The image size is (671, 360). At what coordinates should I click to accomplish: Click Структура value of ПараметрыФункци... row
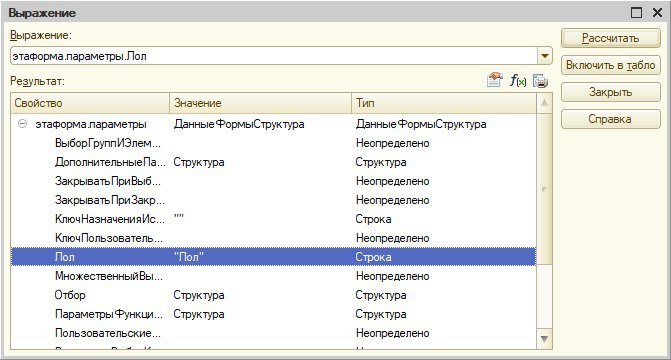(x=199, y=314)
